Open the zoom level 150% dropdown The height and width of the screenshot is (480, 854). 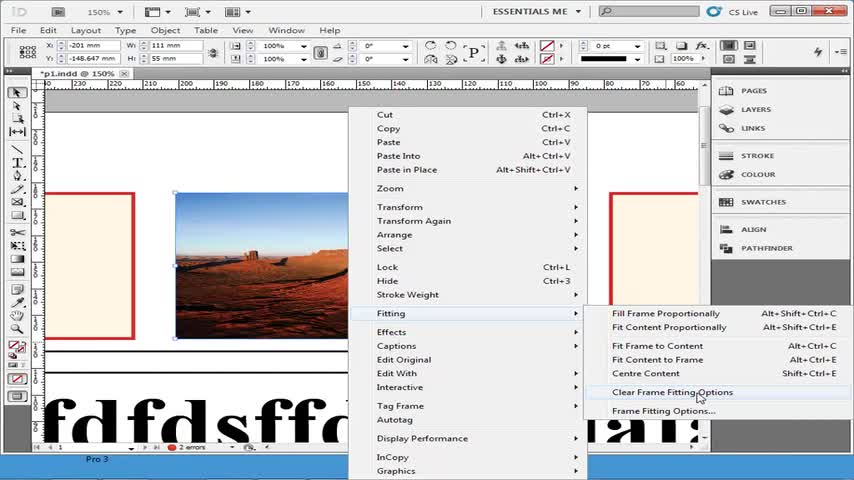[x=120, y=12]
